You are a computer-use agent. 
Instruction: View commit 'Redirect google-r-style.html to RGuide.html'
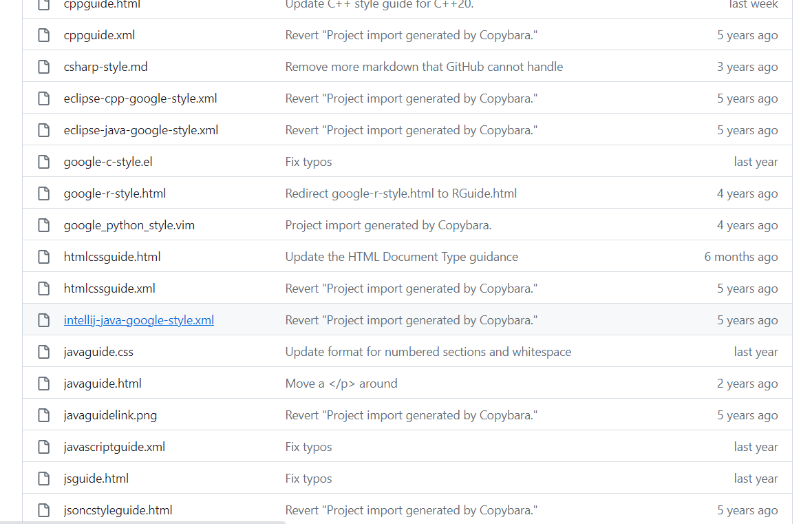(x=401, y=193)
